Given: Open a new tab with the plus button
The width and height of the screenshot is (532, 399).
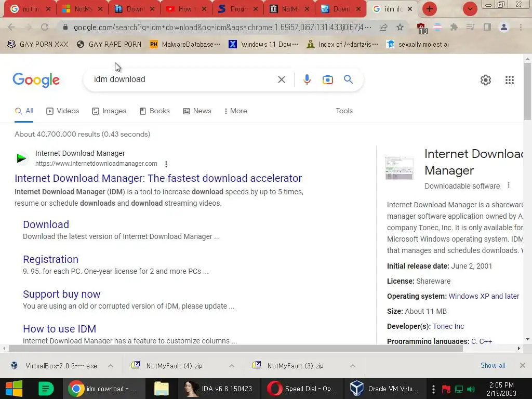Looking at the screenshot, I should pyautogui.click(x=430, y=9).
